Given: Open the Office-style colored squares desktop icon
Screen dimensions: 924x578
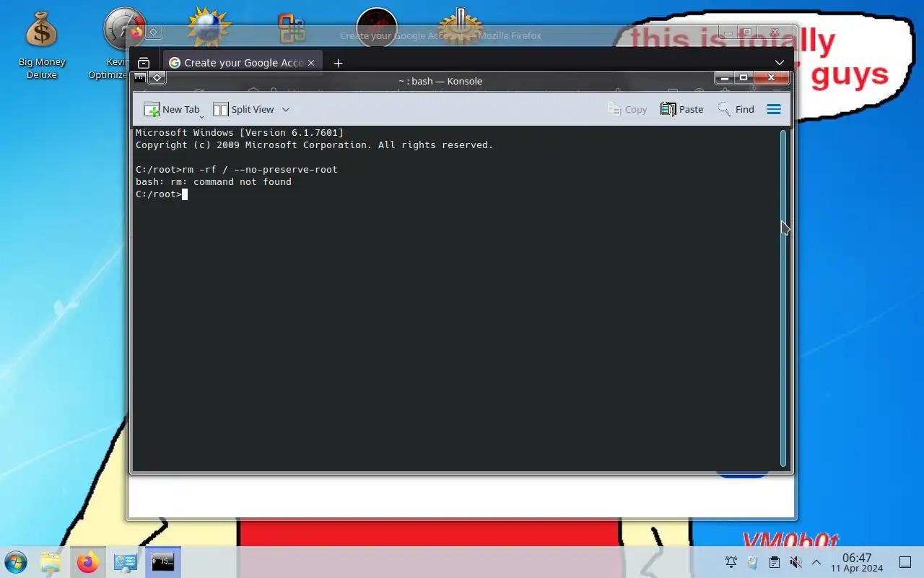Looking at the screenshot, I should 292,27.
